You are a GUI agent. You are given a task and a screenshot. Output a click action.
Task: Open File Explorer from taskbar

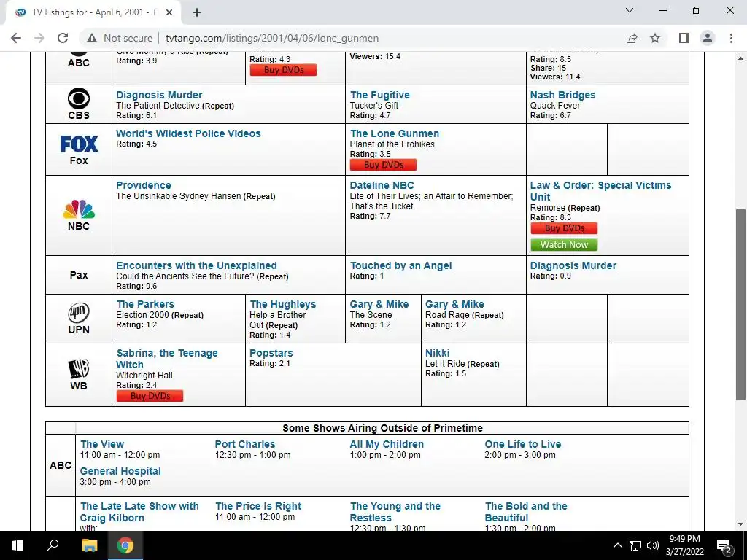(x=89, y=545)
